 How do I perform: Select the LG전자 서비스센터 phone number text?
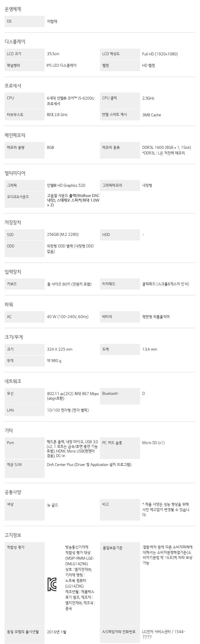tap(163, 634)
